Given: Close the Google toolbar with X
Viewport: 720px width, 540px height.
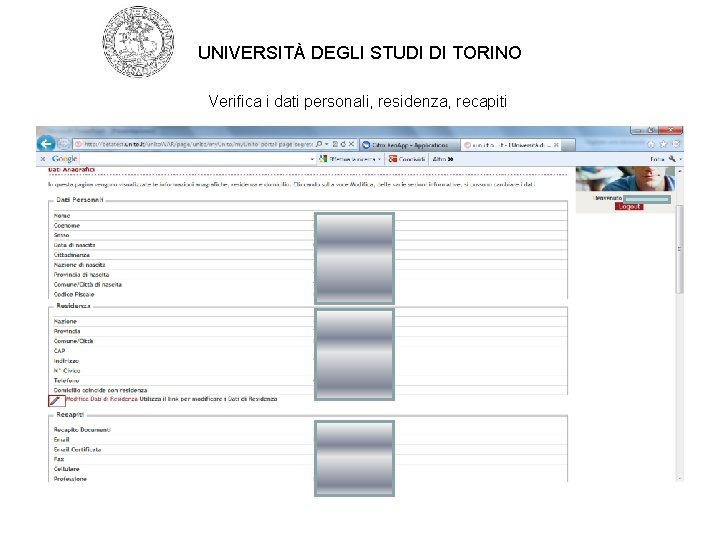Looking at the screenshot, I should coord(43,159).
